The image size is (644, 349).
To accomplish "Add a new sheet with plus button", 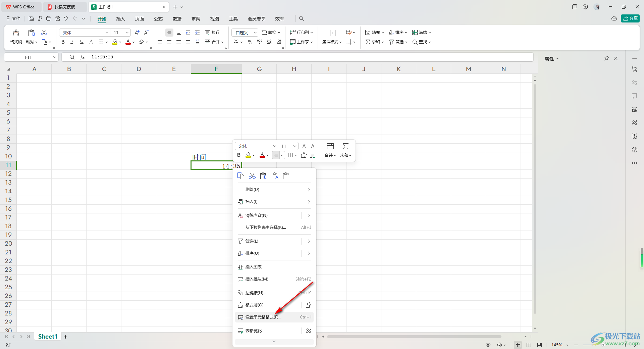I will point(65,337).
